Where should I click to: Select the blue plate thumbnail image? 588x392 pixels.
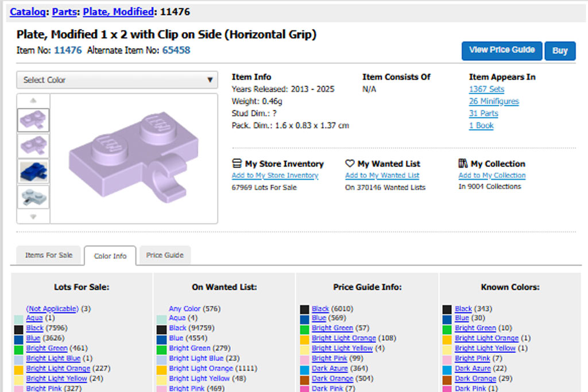(33, 171)
